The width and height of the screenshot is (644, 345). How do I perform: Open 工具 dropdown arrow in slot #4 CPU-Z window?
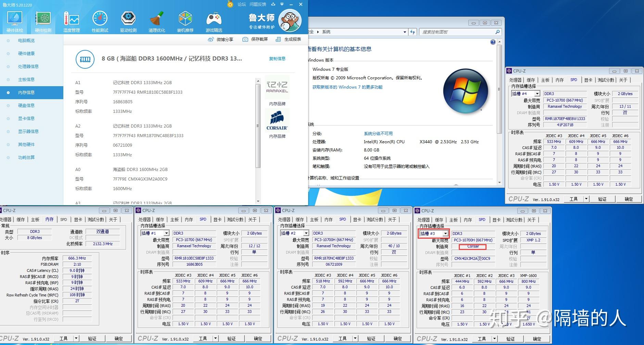click(x=586, y=199)
